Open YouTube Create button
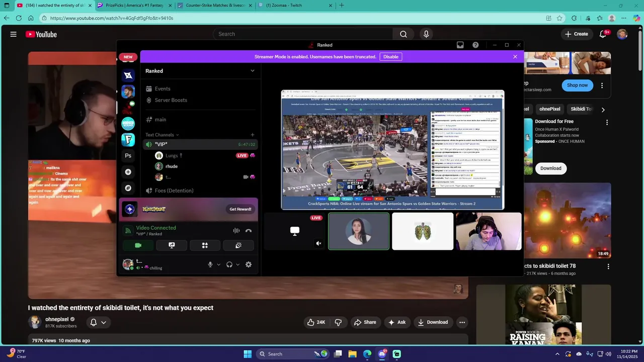The width and height of the screenshot is (644, 362). point(576,34)
